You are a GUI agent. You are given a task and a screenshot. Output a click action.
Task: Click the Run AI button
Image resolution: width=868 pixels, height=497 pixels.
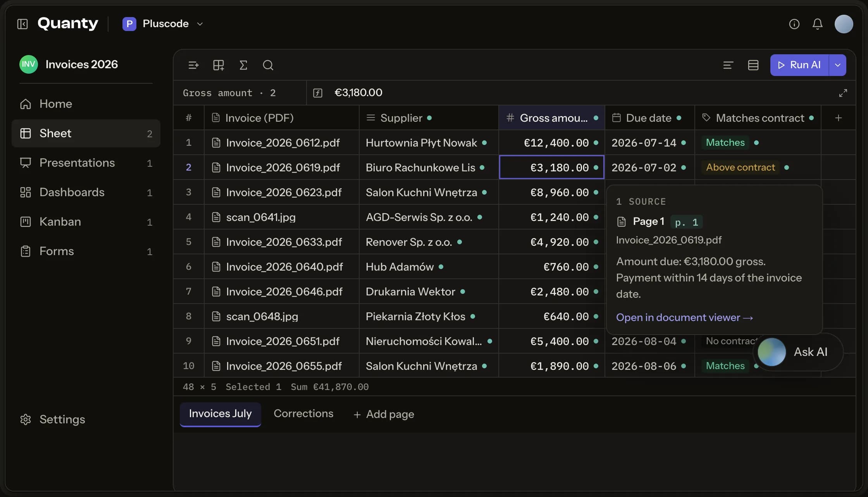pos(799,65)
